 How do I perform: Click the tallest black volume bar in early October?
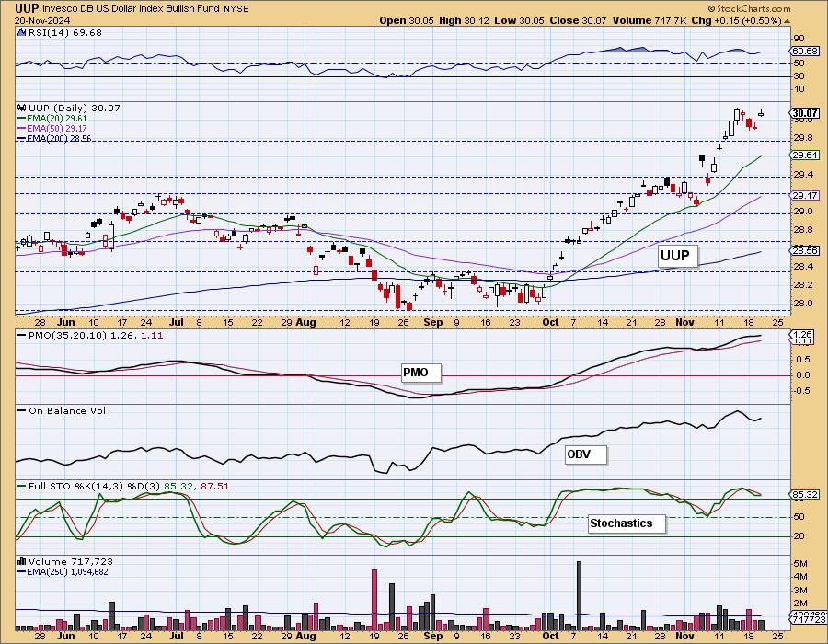coord(580,596)
